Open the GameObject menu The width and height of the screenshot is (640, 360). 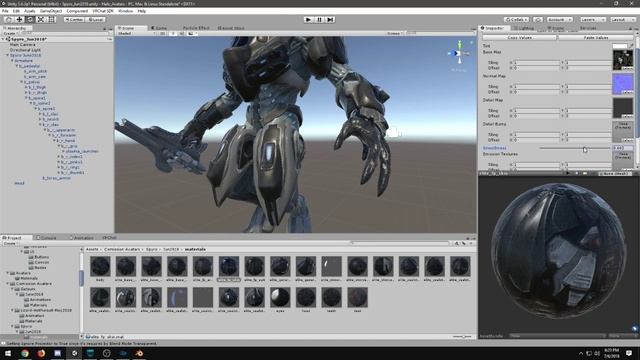(x=51, y=11)
